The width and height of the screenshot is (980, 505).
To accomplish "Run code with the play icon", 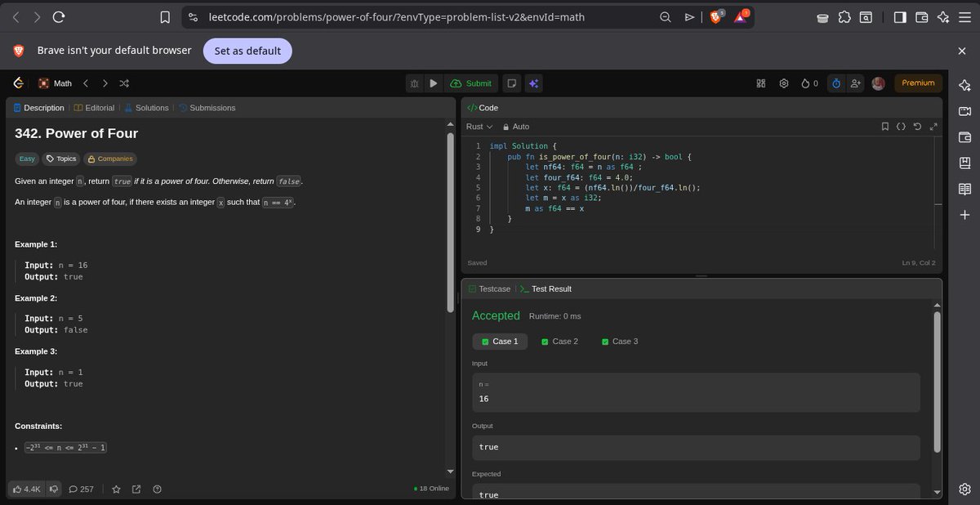I will point(434,83).
